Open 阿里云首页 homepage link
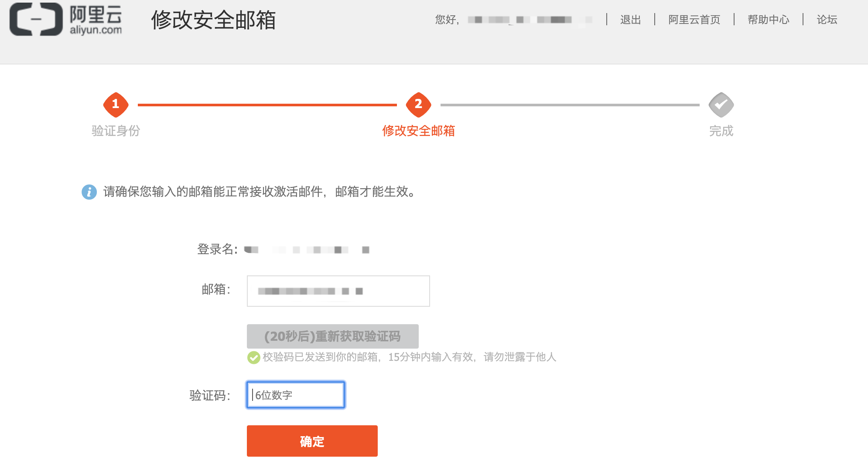Viewport: 868px width, 468px height. [693, 19]
